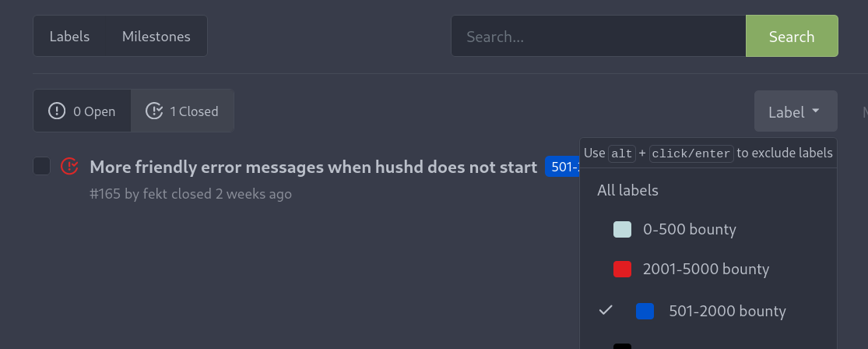Click the closed issue icon beside "1 Closed"
This screenshot has width=868, height=349.
pyautogui.click(x=155, y=111)
